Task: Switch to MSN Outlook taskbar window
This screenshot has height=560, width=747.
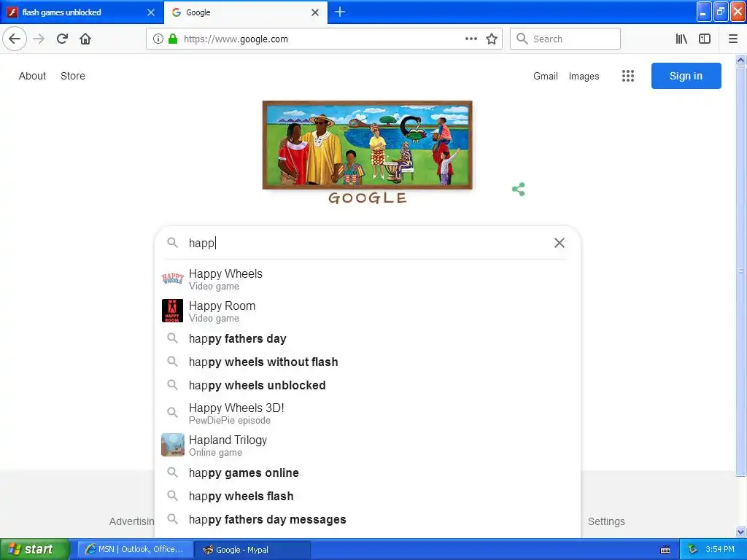Action: (x=135, y=549)
